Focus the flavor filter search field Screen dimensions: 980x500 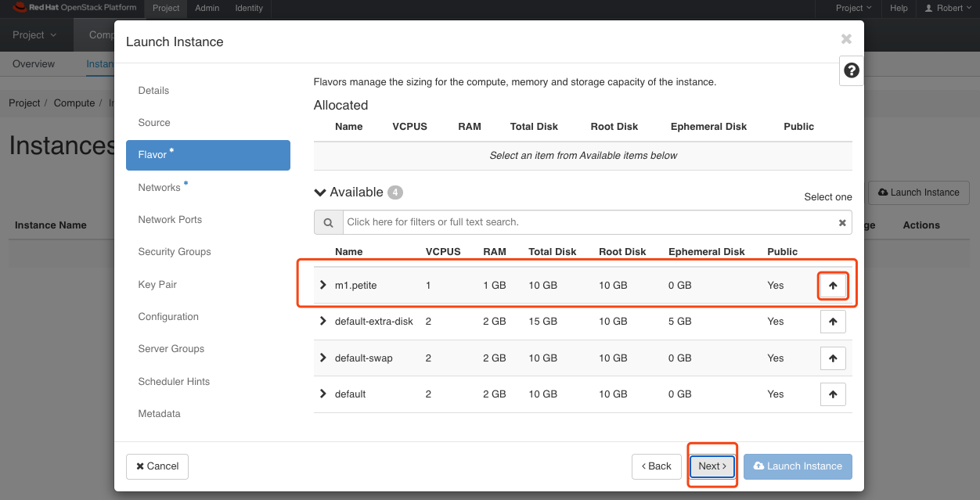pyautogui.click(x=587, y=222)
